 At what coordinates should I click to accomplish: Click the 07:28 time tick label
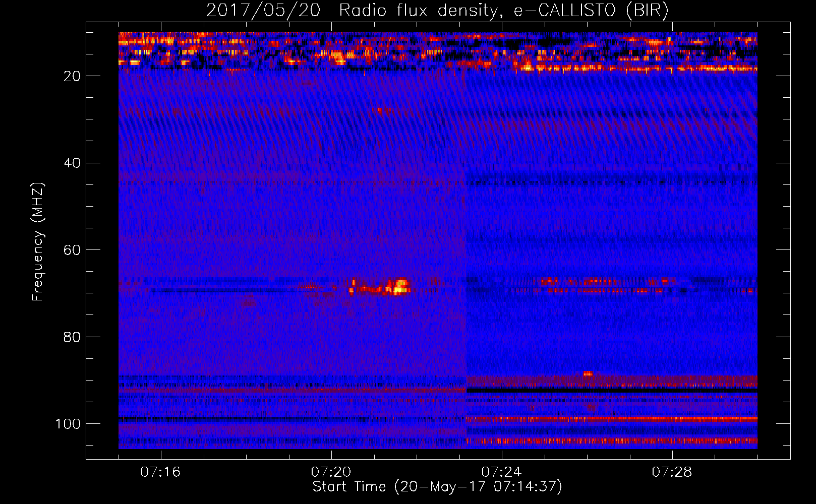tap(672, 472)
